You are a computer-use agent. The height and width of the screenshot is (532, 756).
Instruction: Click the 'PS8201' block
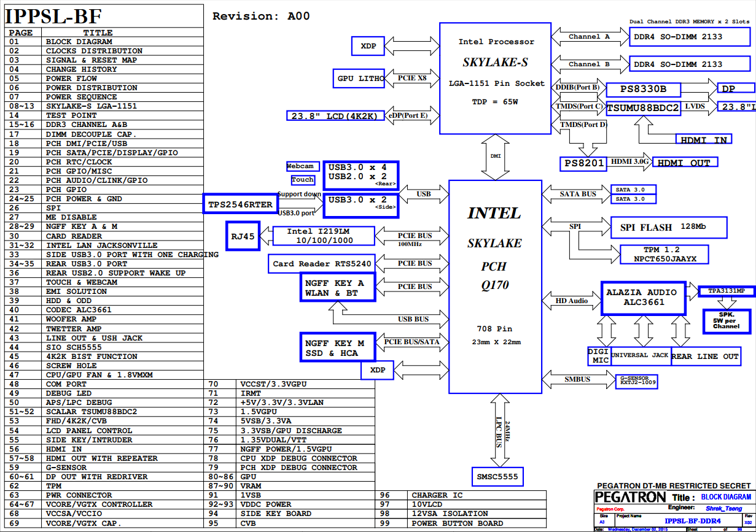coord(584,163)
